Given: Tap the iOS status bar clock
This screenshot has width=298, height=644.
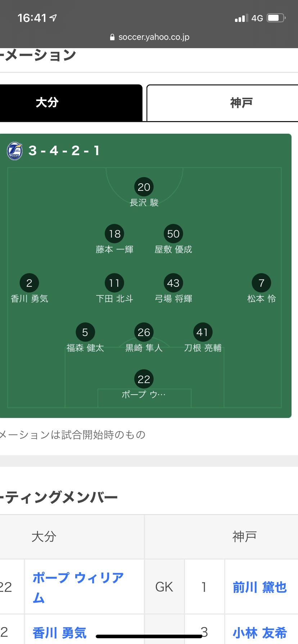Looking at the screenshot, I should tap(32, 18).
